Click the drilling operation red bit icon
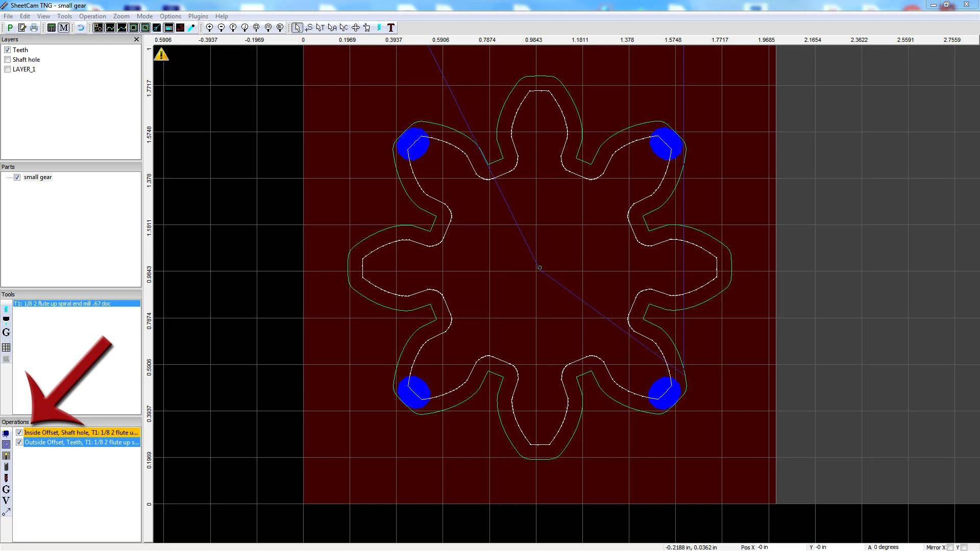Image resolution: width=980 pixels, height=551 pixels. tap(6, 478)
